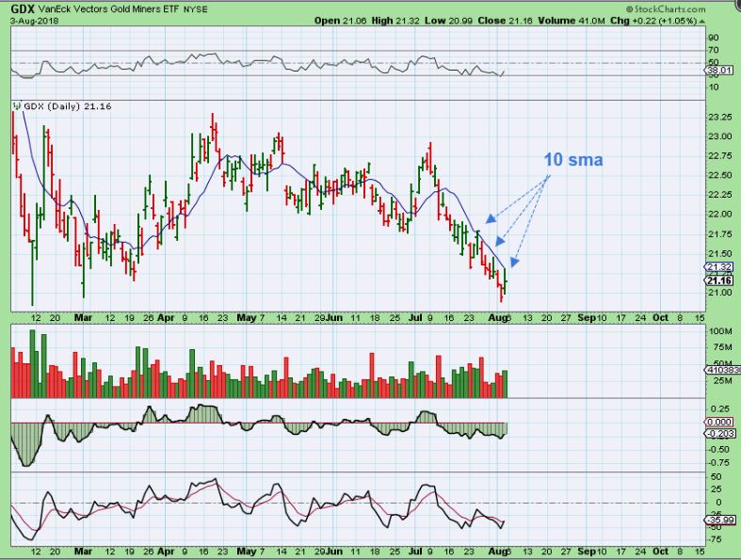The height and width of the screenshot is (560, 741).
Task: Select the VanEck Vectors Gold Miners ETF name
Action: 108,9
